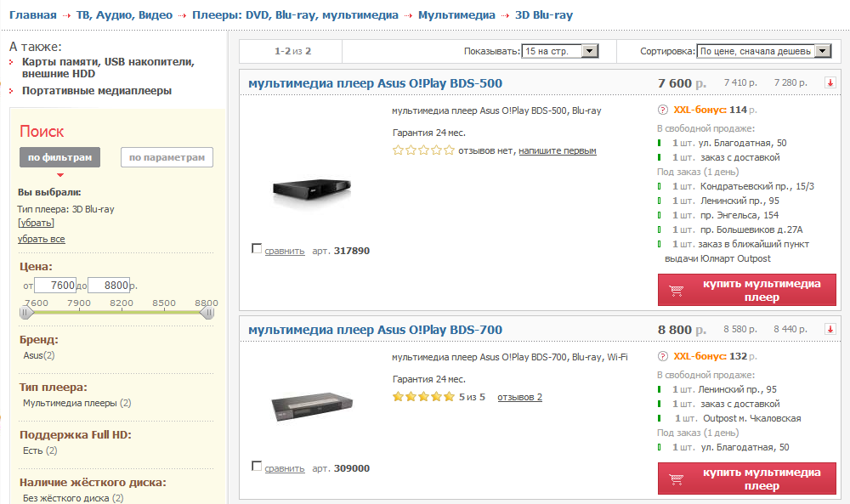Viewport: 850px width, 504px height.
Task: Click the убрать все filters link
Action: (x=41, y=239)
